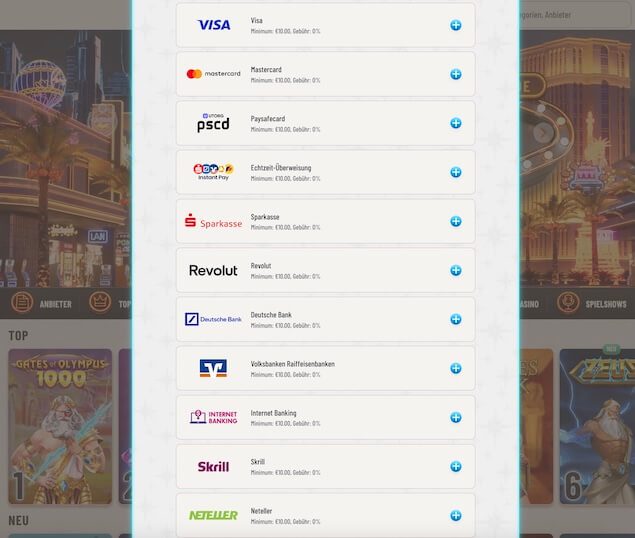Screen dimensions: 635x538
Task: Select the Volksbanken Raiffeisenbanken label
Action: point(292,364)
